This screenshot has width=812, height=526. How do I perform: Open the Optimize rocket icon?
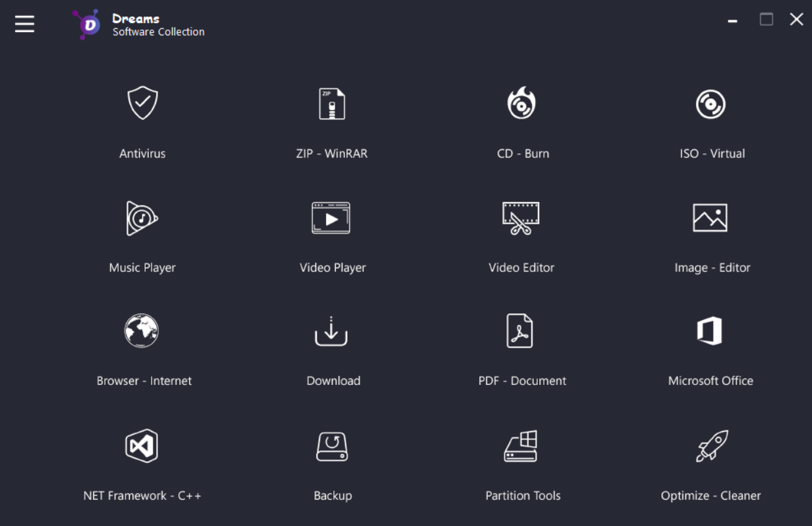click(712, 445)
